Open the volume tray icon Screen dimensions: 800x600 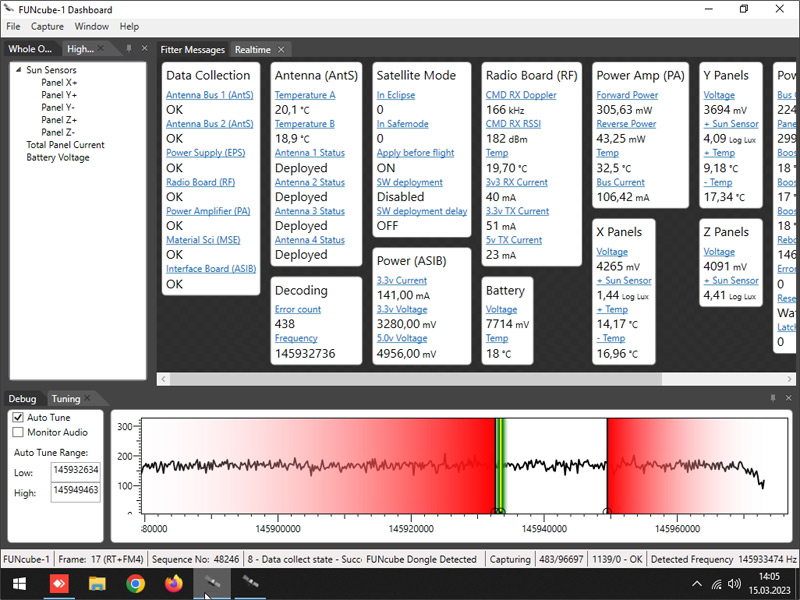pos(734,584)
